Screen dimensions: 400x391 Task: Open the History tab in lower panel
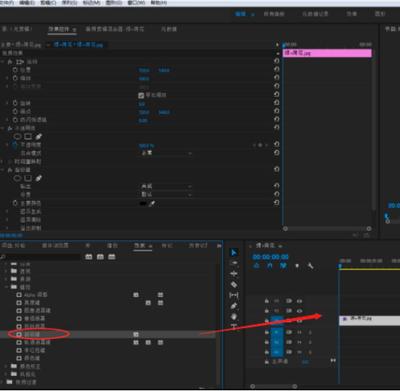pos(198,246)
